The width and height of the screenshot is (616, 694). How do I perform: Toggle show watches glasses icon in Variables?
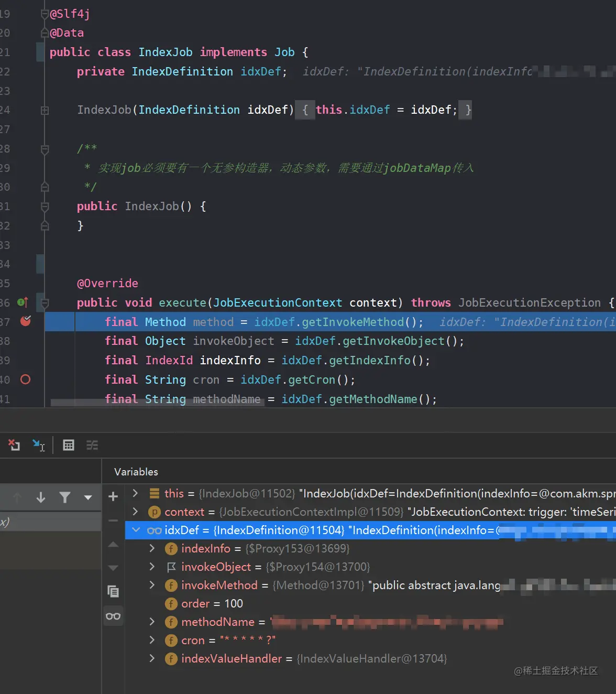pos(113,616)
